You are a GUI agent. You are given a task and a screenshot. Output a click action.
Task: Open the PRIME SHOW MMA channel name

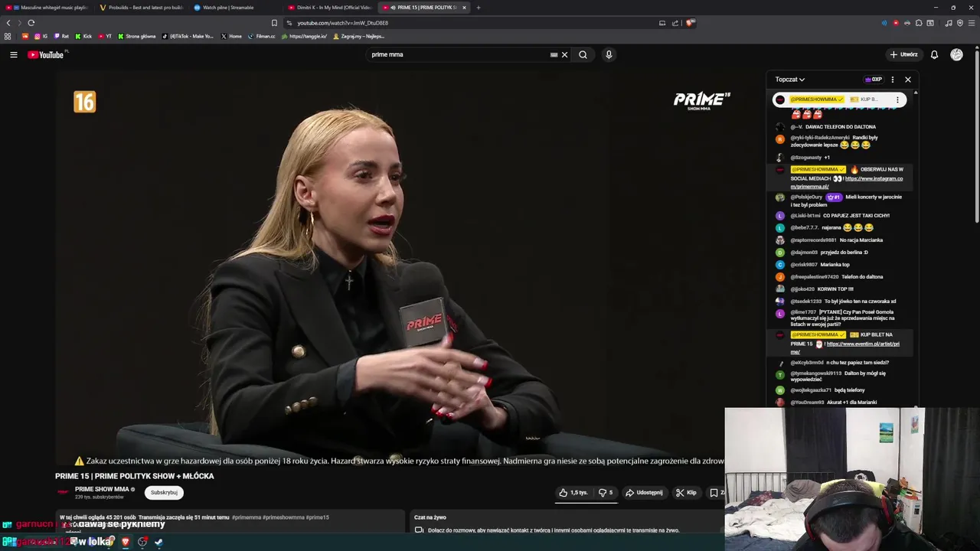102,489
